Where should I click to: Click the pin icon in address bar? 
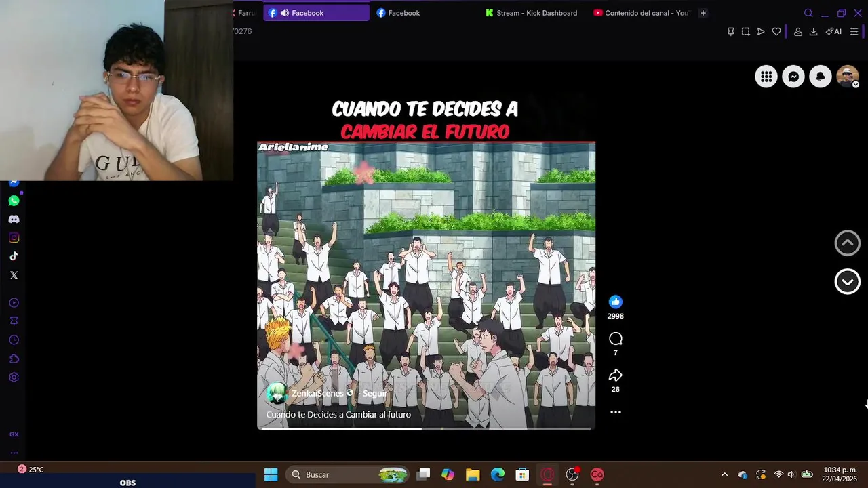point(730,31)
